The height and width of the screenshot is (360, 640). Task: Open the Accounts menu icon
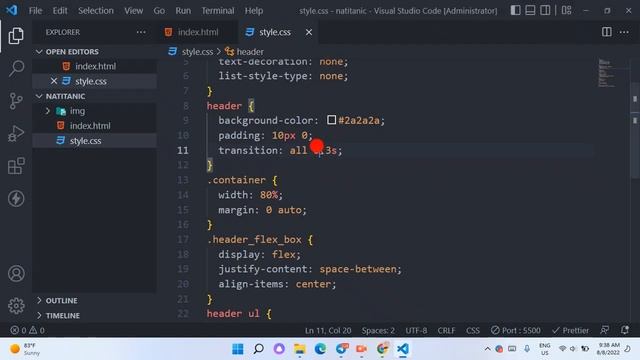pos(16,273)
